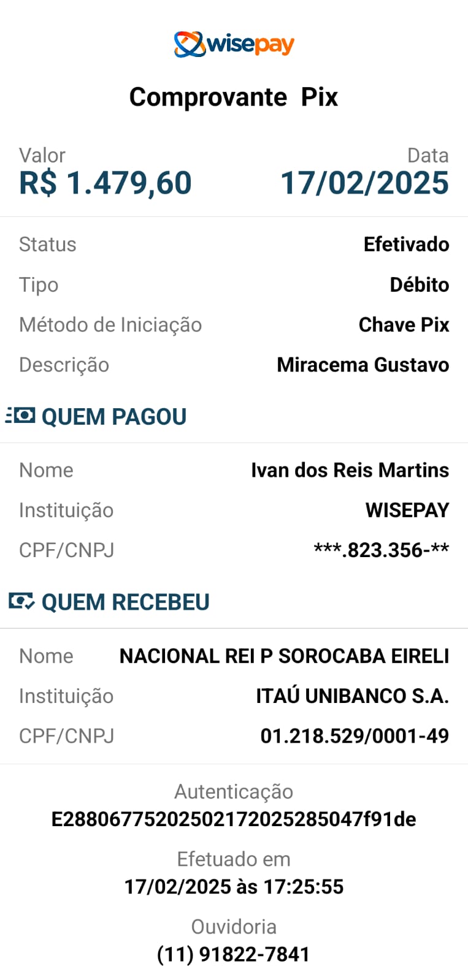468x980 pixels.
Task: Click the large date 17/02/2025 at top
Action: click(364, 183)
